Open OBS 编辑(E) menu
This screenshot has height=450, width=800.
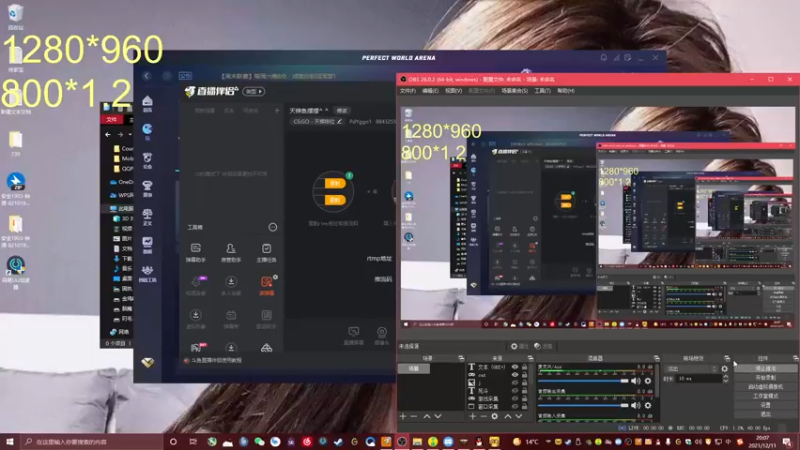(x=430, y=91)
